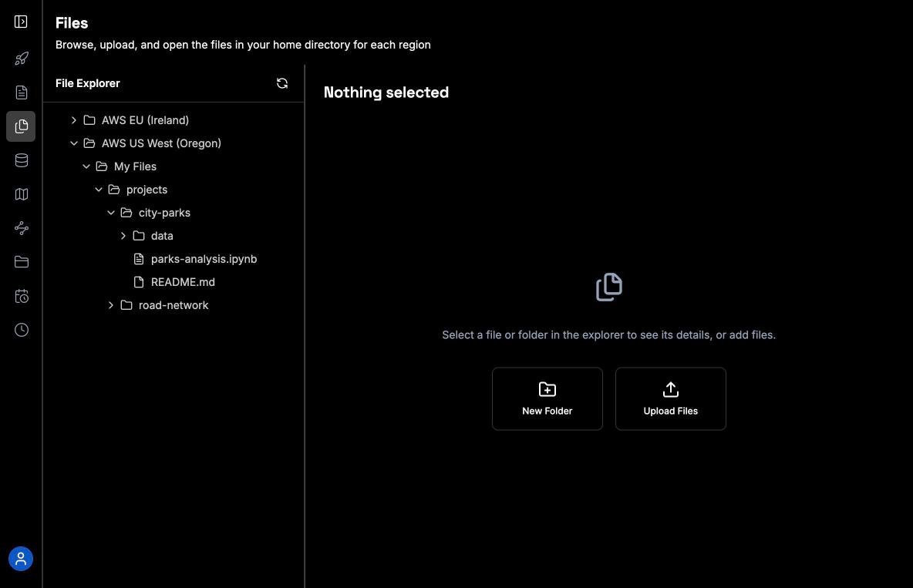Click the 'Files' page heading
913x588 pixels.
pyautogui.click(x=72, y=22)
